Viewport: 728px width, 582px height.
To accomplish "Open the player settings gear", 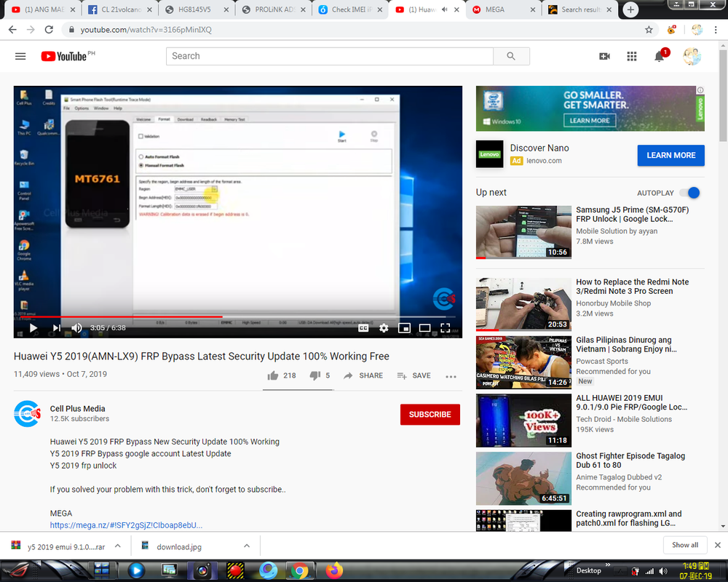I will click(x=384, y=328).
